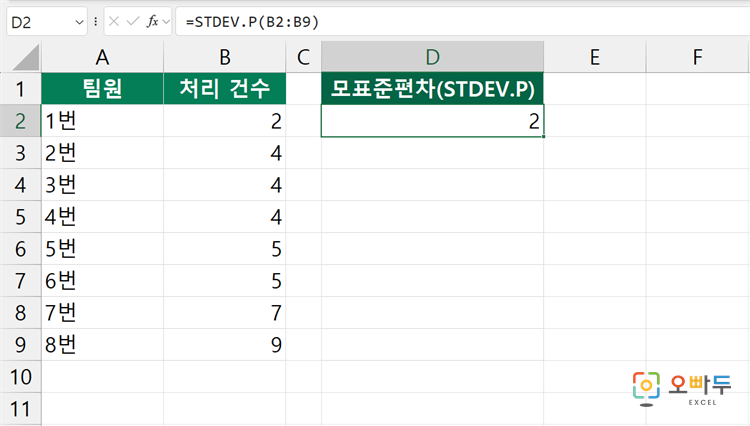Click cell containing 8번

[102, 345]
